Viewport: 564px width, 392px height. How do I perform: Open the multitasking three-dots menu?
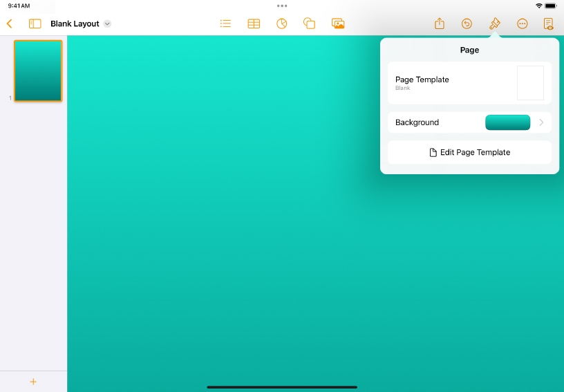[x=282, y=6]
